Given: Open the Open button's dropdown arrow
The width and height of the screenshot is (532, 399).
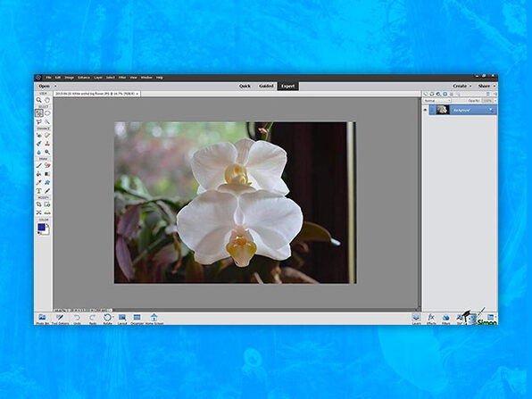Looking at the screenshot, I should click(55, 87).
